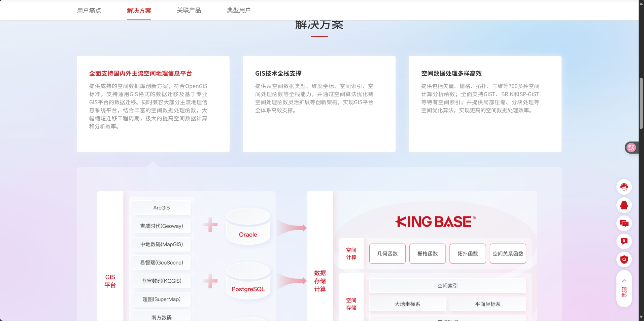Click the plus sign beside PostgreSQL
Screen dimensions: 644x321
click(210, 281)
